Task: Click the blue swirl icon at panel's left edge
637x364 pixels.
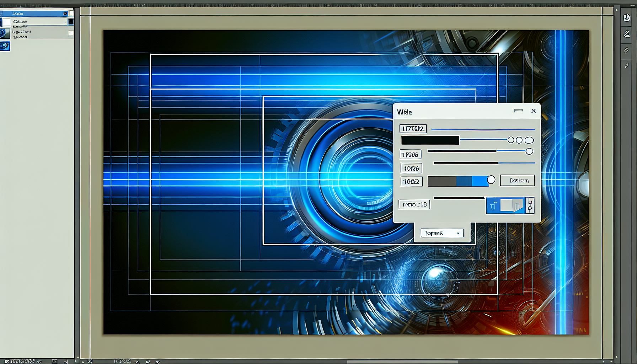Action: point(5,46)
